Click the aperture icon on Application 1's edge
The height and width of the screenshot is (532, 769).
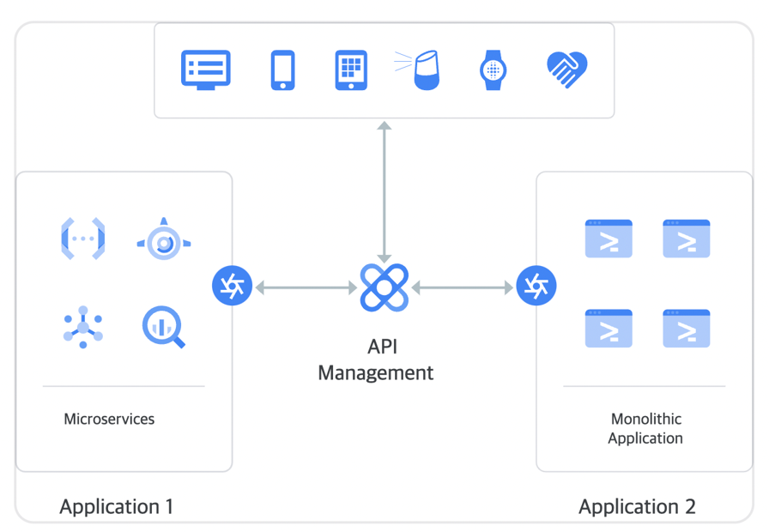point(232,286)
